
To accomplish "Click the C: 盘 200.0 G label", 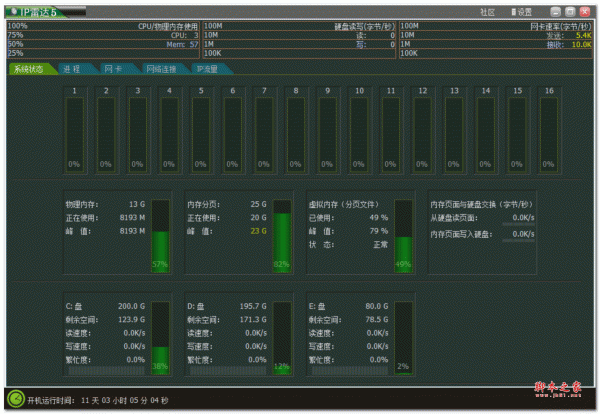I will pos(105,306).
